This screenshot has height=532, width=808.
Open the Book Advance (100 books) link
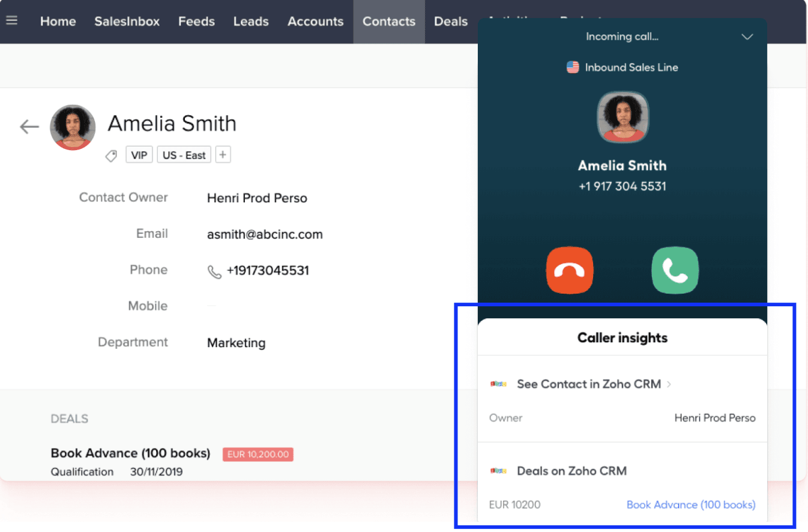(x=690, y=504)
